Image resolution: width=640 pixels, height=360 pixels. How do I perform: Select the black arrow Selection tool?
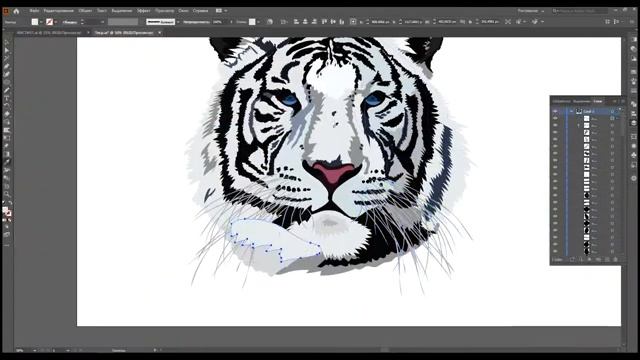[7, 42]
